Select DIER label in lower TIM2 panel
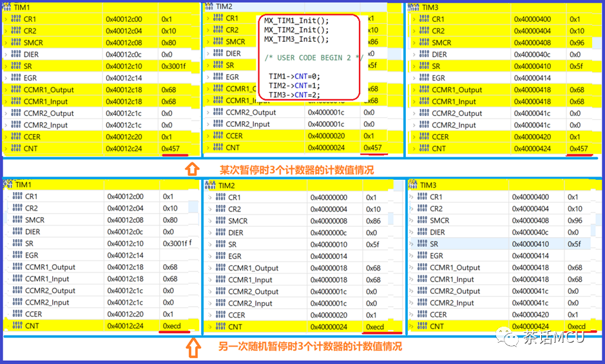 [x=236, y=233]
